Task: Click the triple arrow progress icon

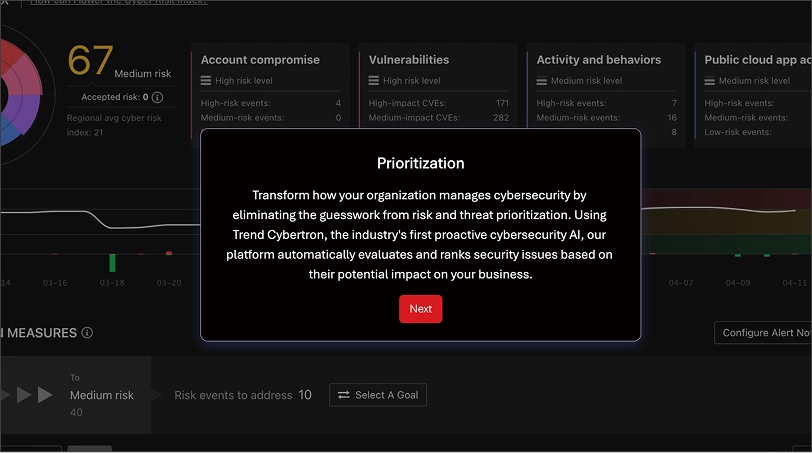Action: 26,395
